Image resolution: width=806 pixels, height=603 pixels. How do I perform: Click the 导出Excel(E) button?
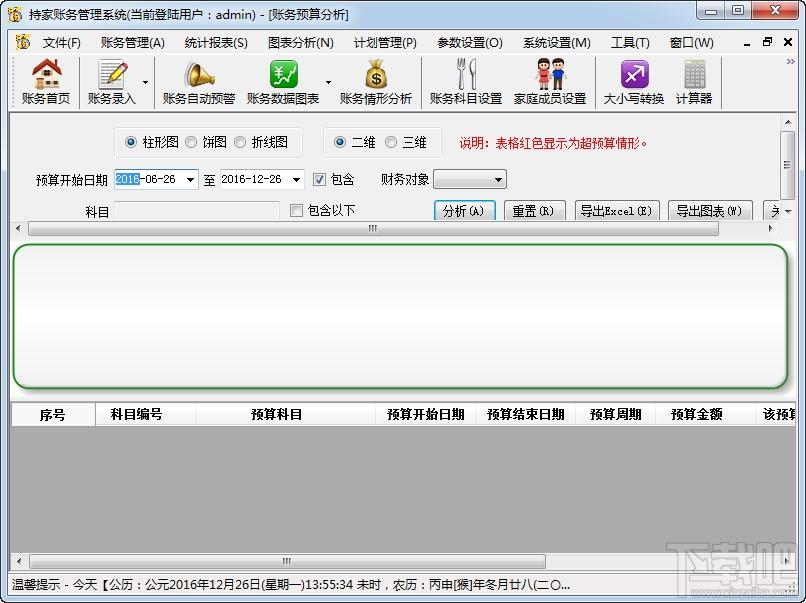point(617,211)
